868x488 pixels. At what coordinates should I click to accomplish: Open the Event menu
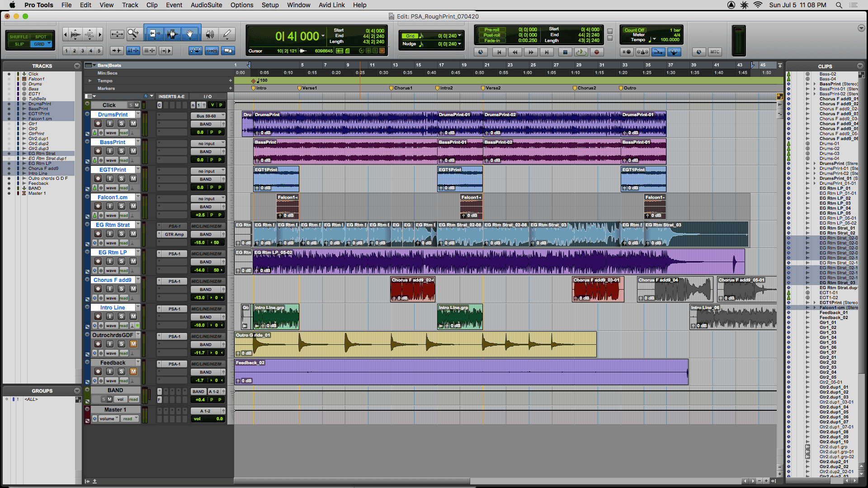pyautogui.click(x=174, y=5)
